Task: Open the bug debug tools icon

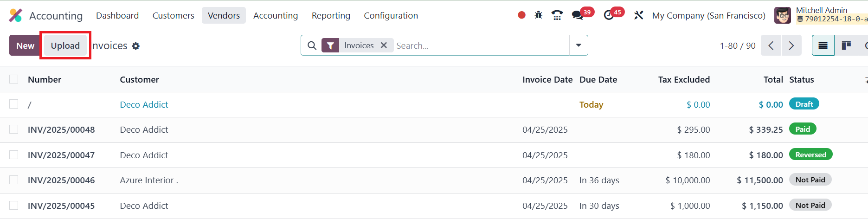Action: [538, 15]
